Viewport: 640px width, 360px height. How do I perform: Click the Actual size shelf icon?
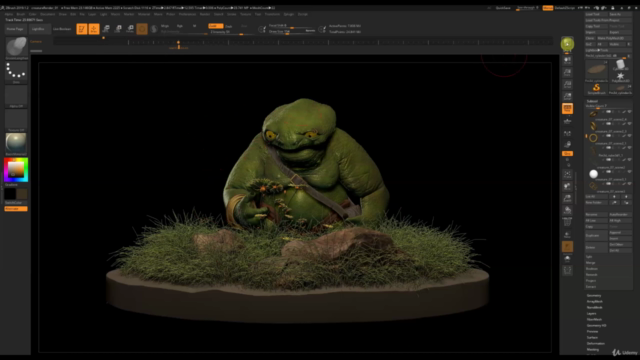tap(567, 84)
